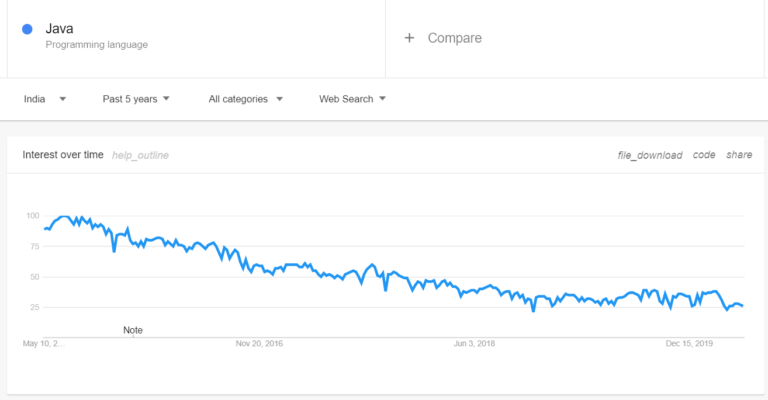
Task: Click the May 10 axis date label
Action: pyautogui.click(x=43, y=343)
